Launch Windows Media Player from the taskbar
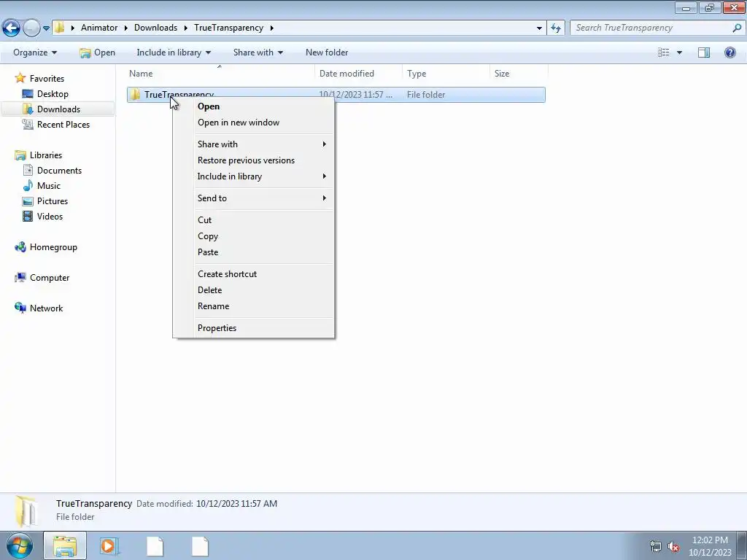The image size is (747, 560). click(x=109, y=546)
